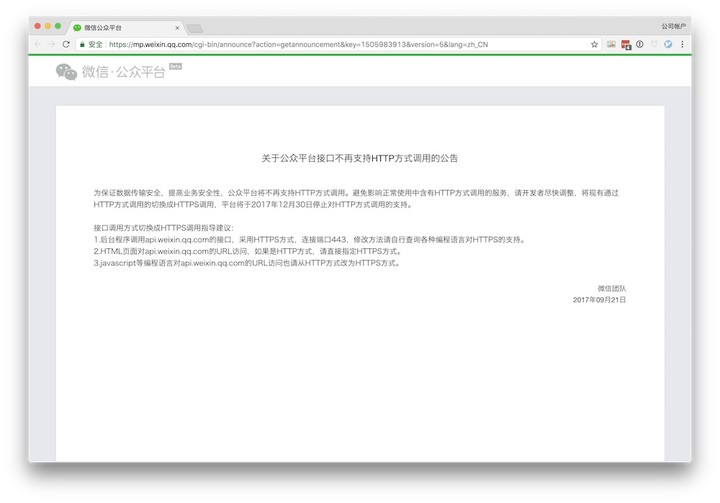Click the address bar URL field
This screenshot has width=720, height=503.
click(x=339, y=44)
